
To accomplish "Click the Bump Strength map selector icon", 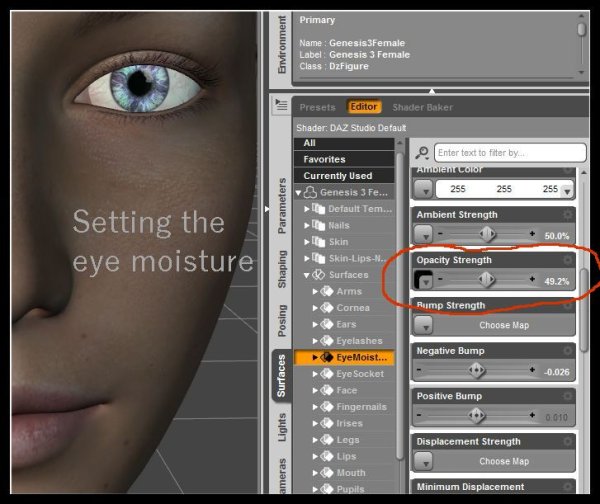I will pos(423,325).
